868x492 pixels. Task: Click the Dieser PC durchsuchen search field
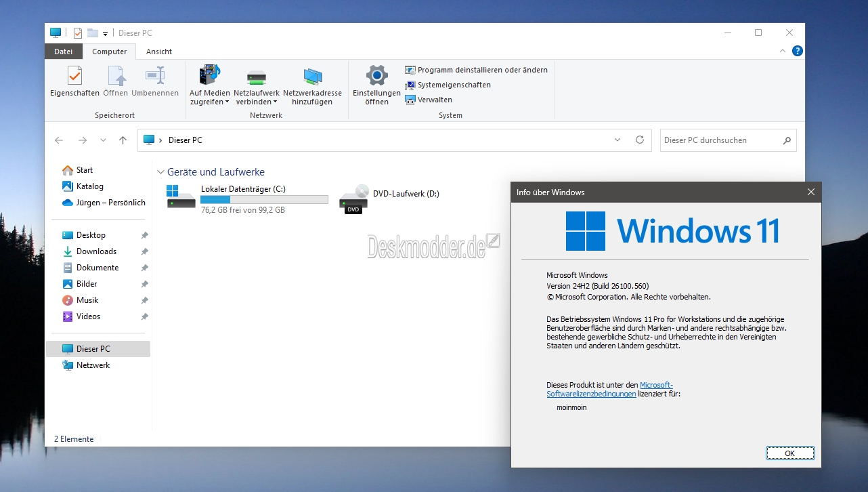[x=720, y=140]
